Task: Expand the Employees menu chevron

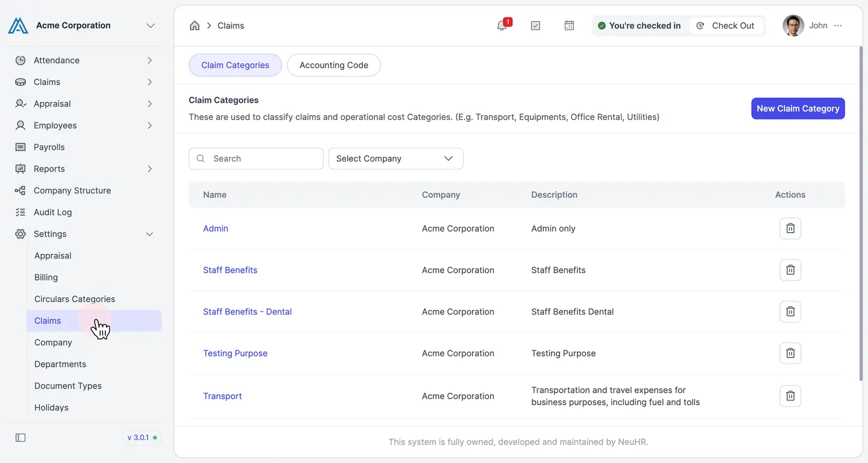Action: 149,125
